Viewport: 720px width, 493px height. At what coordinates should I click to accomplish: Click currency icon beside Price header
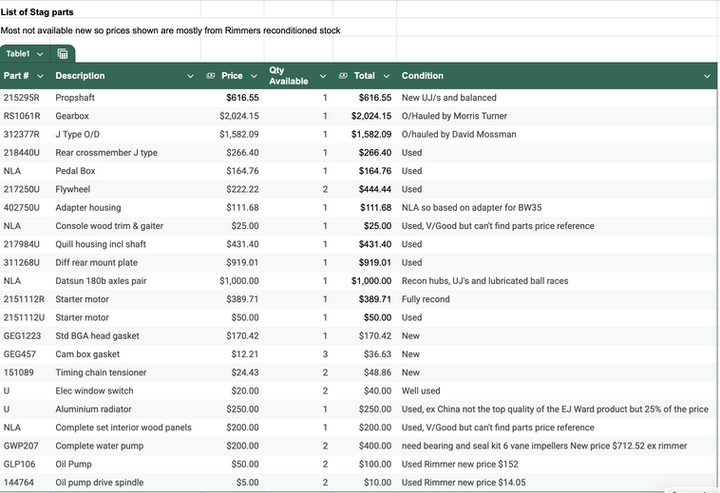211,76
